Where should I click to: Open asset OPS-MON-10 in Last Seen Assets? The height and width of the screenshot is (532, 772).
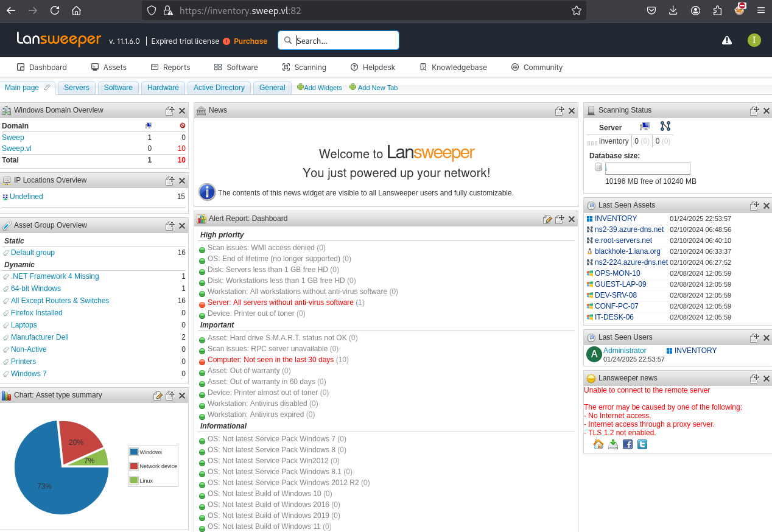pyautogui.click(x=617, y=273)
